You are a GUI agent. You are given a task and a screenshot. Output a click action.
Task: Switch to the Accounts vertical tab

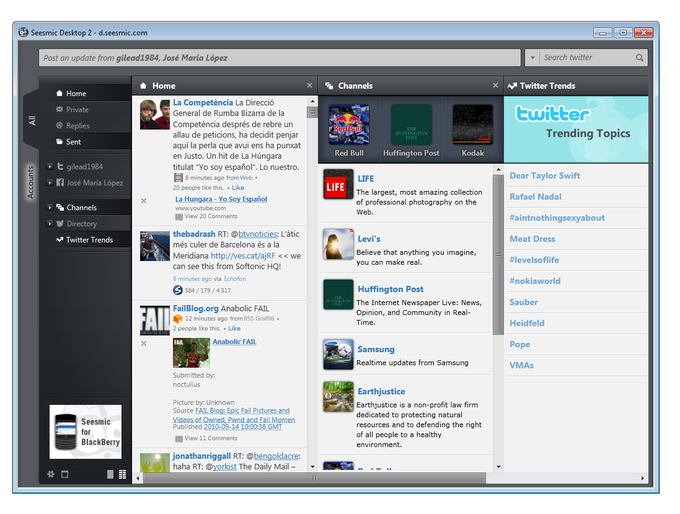[x=30, y=181]
